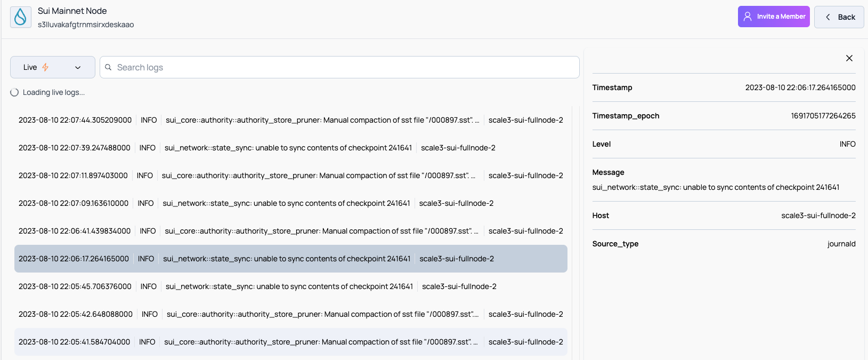Click the Message text in details panel
The image size is (868, 360).
(x=716, y=187)
